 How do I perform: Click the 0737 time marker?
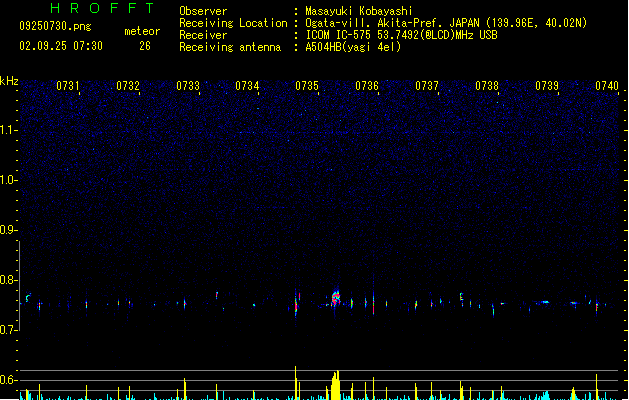[x=427, y=86]
